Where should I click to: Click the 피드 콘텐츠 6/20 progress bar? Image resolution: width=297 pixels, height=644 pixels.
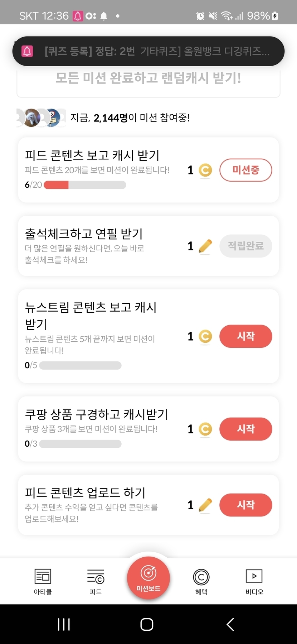point(85,185)
